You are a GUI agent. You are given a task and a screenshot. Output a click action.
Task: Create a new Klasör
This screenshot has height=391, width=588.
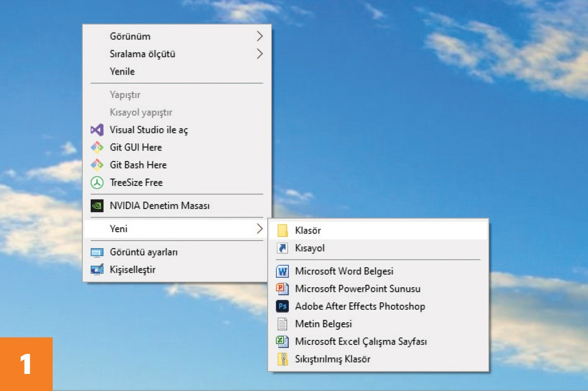click(378, 231)
